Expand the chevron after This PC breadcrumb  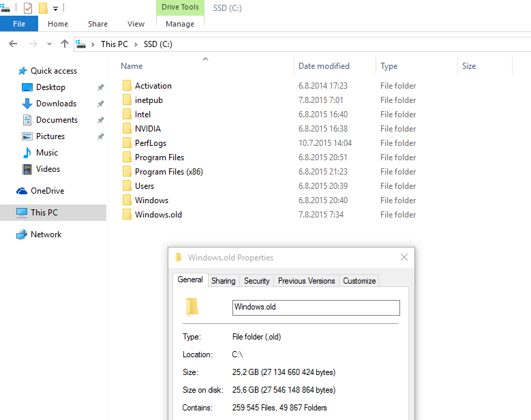pyautogui.click(x=136, y=44)
